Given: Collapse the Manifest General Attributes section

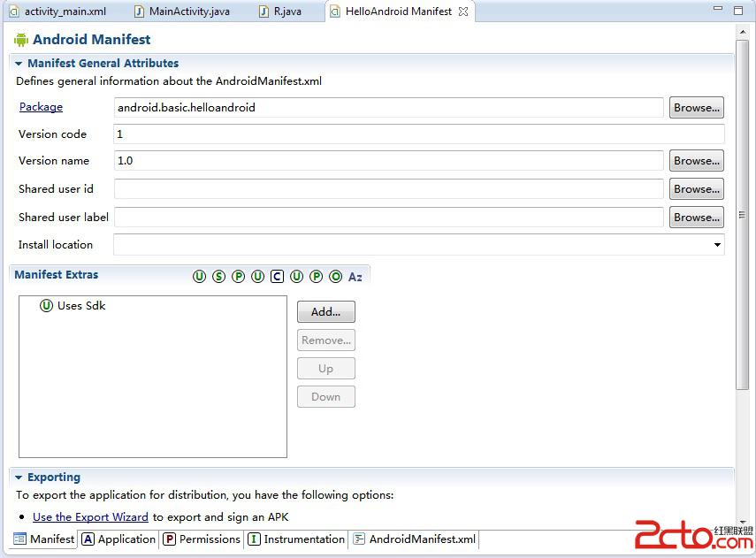Looking at the screenshot, I should (19, 64).
